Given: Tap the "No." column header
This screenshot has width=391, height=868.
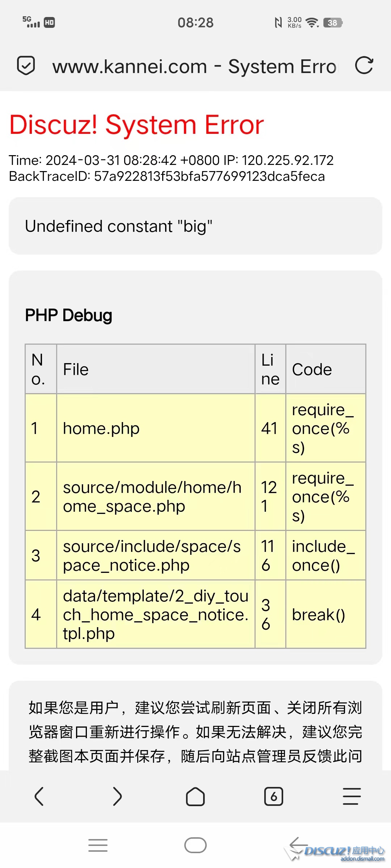Looking at the screenshot, I should pyautogui.click(x=41, y=369).
